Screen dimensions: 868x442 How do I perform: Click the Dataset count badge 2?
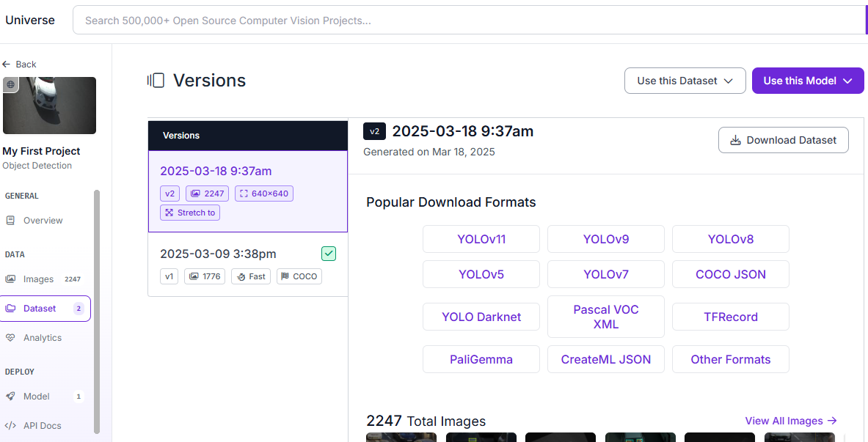(x=79, y=309)
